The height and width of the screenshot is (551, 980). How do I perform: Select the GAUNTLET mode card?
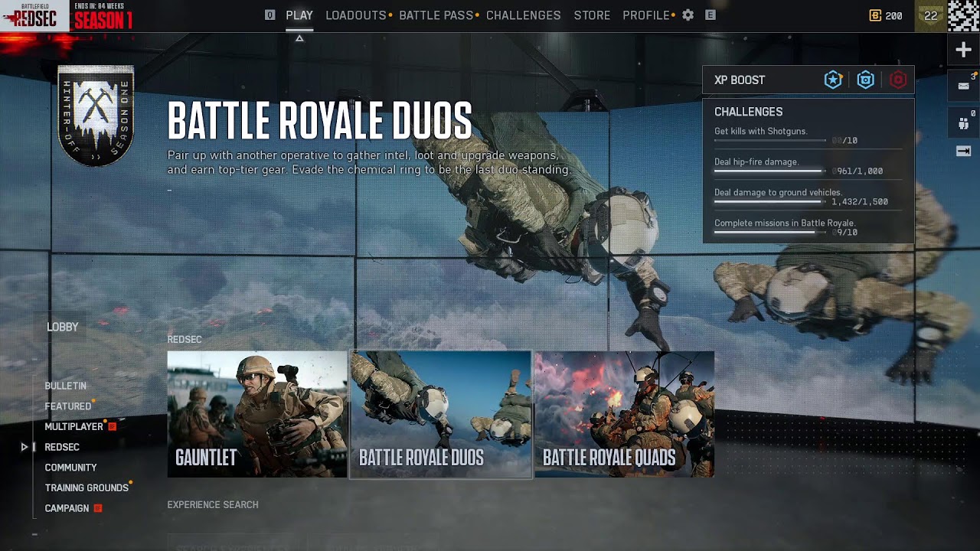[x=257, y=414]
